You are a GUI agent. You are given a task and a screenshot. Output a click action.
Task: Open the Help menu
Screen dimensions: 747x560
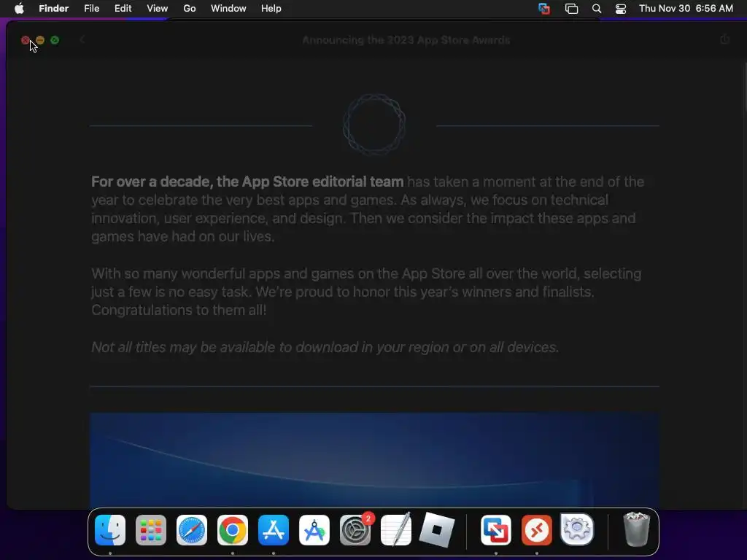(x=271, y=9)
